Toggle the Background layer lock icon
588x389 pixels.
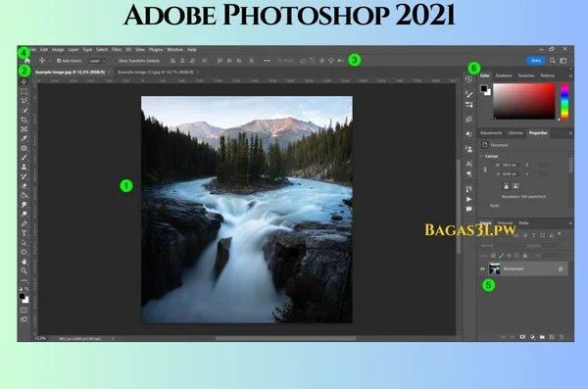tap(561, 268)
